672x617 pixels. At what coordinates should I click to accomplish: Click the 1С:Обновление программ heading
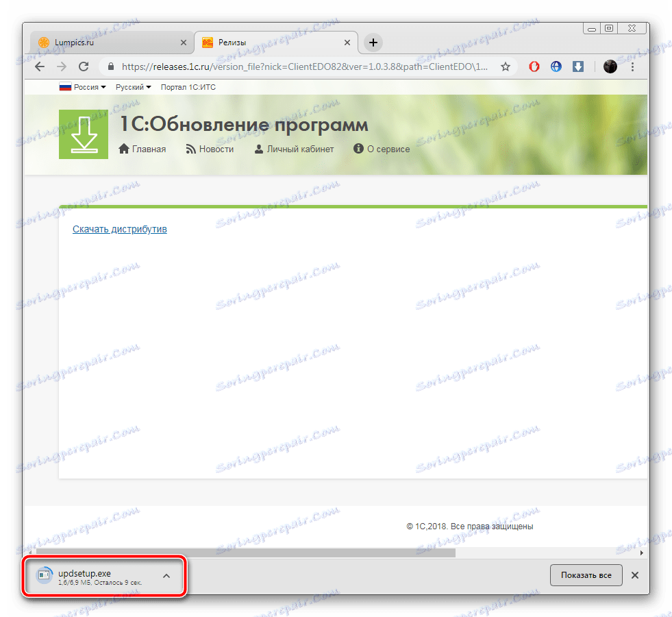pos(243,124)
